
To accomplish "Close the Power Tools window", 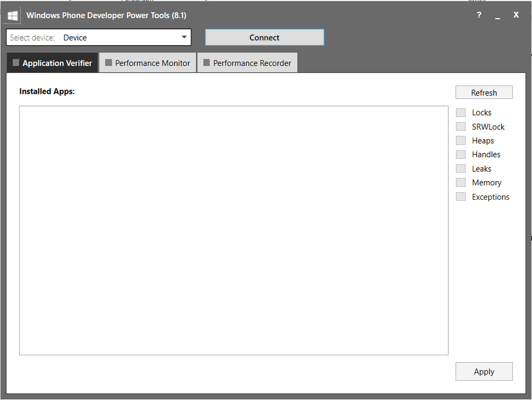I will pos(516,15).
